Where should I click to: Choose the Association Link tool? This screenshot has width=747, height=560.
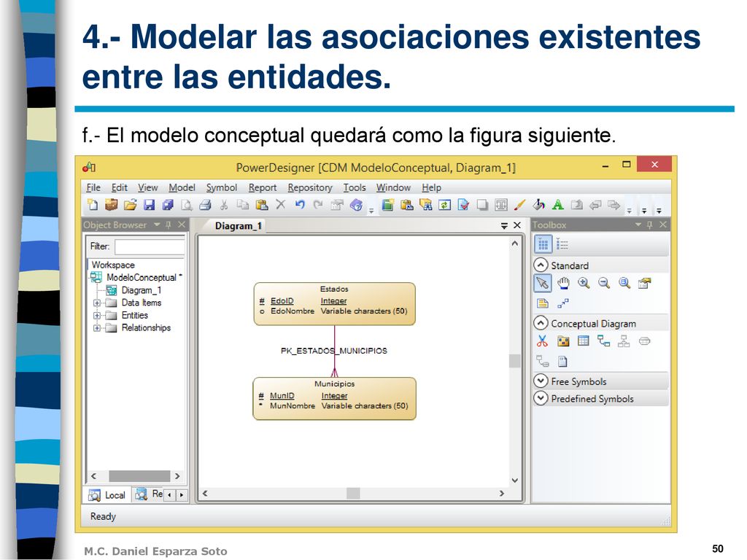click(x=542, y=362)
